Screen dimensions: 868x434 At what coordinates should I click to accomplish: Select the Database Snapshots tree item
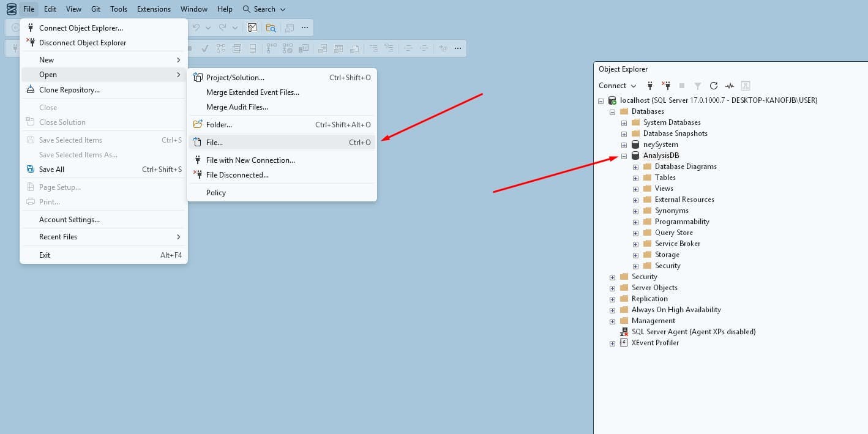point(675,133)
